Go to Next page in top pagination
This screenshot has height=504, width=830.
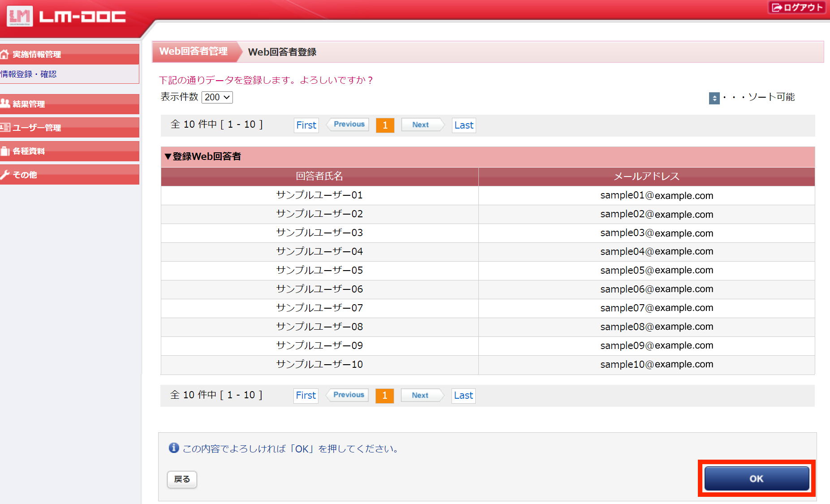click(421, 125)
